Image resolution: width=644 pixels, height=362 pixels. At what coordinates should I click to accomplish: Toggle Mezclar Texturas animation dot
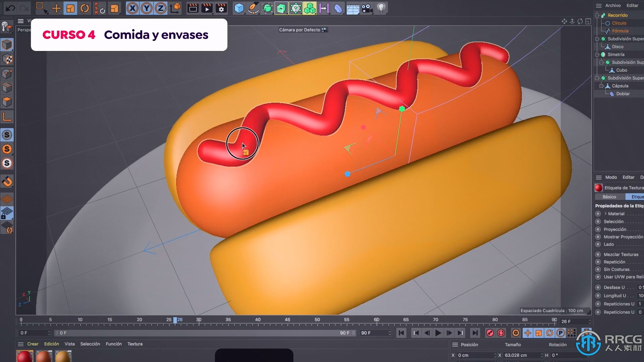click(598, 254)
